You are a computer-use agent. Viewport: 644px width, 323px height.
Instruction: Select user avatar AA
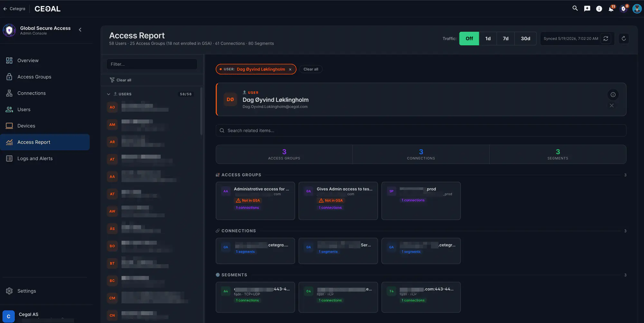click(112, 177)
